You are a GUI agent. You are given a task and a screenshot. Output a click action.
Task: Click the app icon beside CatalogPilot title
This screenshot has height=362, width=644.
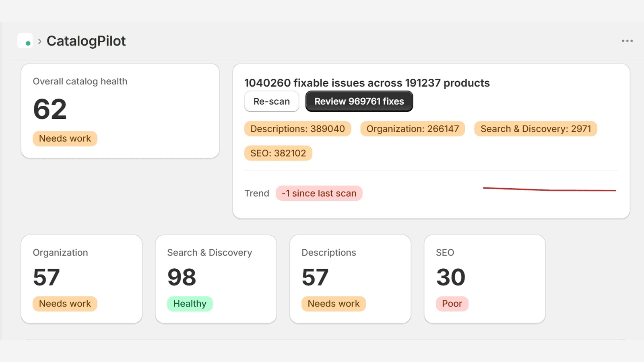[x=25, y=41]
